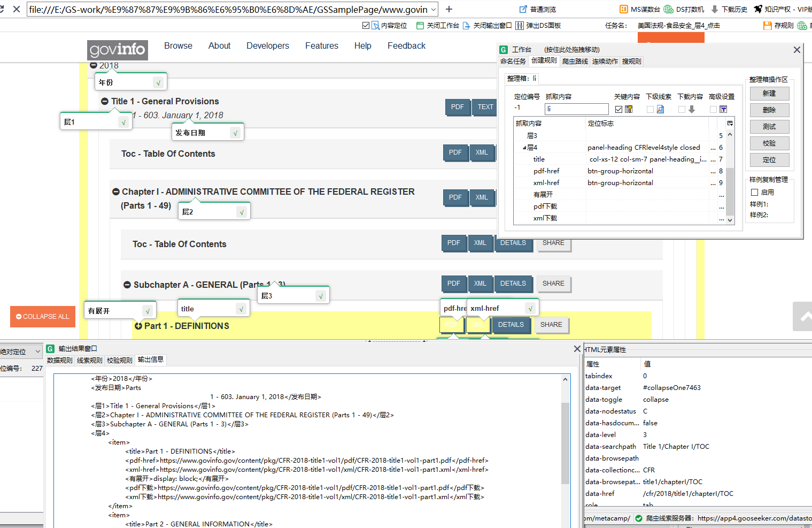Click 新建 button in 整理箱操作区
812x528 pixels.
point(769,93)
